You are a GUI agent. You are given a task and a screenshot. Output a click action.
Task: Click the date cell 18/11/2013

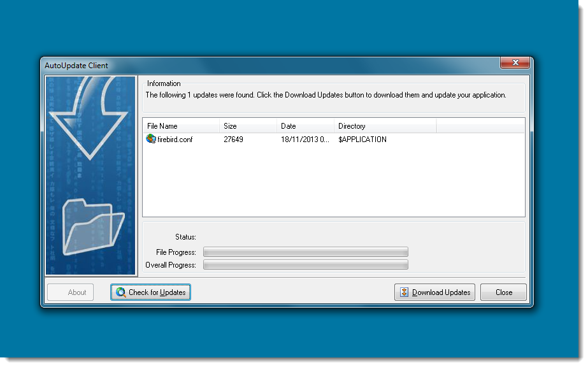305,140
